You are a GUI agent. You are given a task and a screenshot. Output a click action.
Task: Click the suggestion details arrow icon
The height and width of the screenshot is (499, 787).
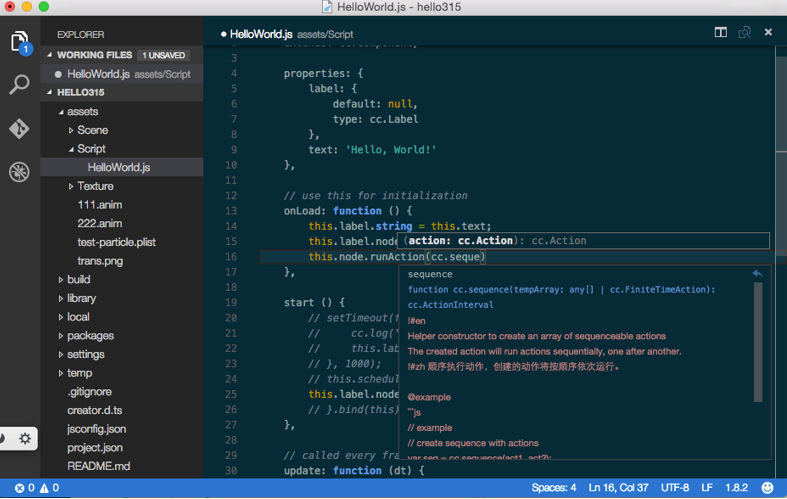pos(757,274)
